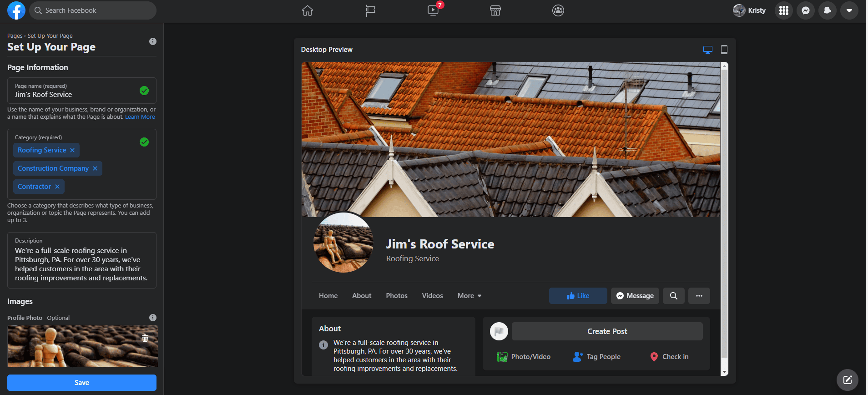Click the blue Save button

pyautogui.click(x=82, y=383)
